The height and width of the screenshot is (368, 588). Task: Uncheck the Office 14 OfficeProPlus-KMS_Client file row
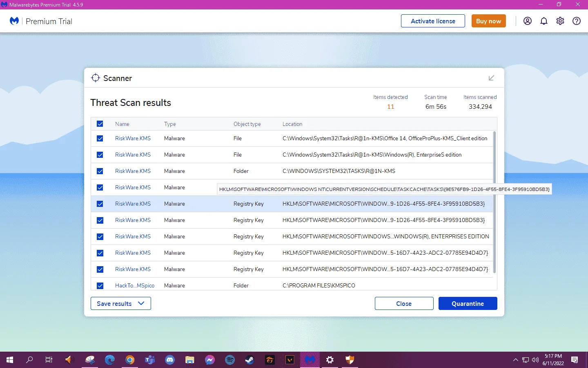[x=100, y=139]
